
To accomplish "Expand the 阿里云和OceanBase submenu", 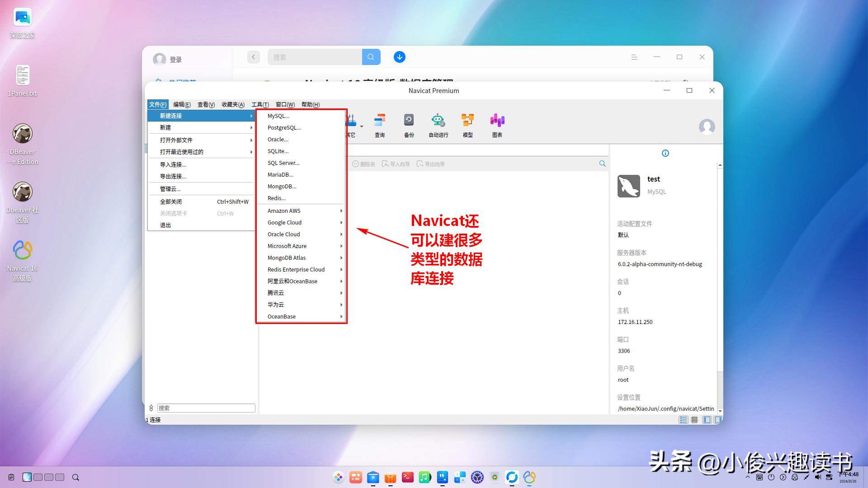I will coord(302,281).
